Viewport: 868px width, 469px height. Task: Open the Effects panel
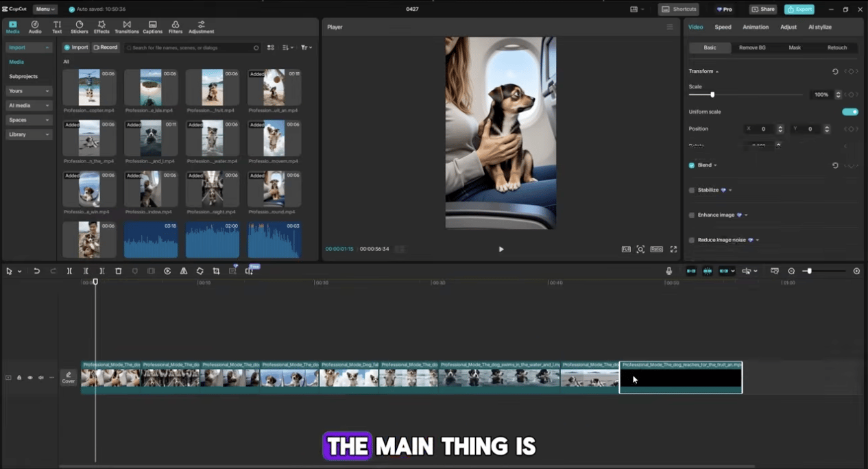pyautogui.click(x=101, y=27)
